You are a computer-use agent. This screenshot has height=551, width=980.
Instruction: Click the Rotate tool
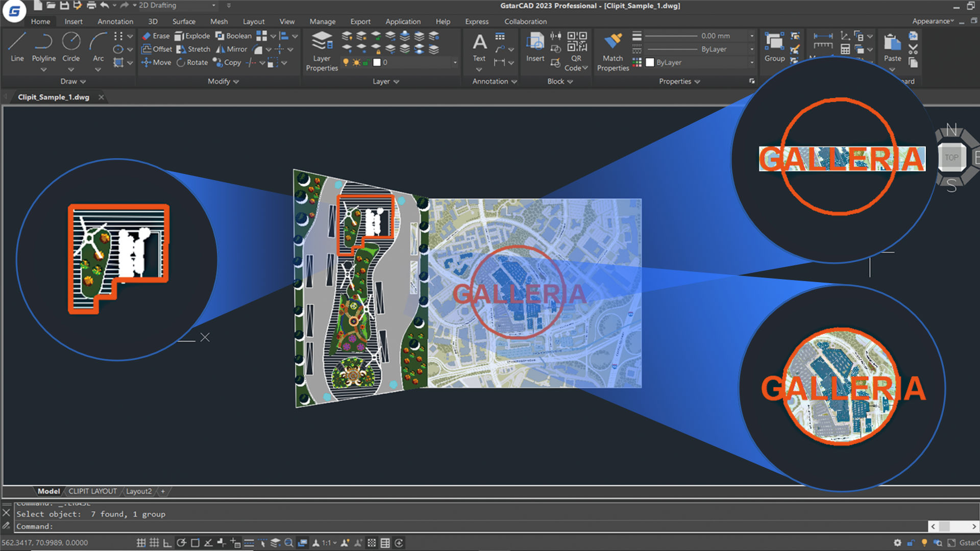[x=192, y=62]
